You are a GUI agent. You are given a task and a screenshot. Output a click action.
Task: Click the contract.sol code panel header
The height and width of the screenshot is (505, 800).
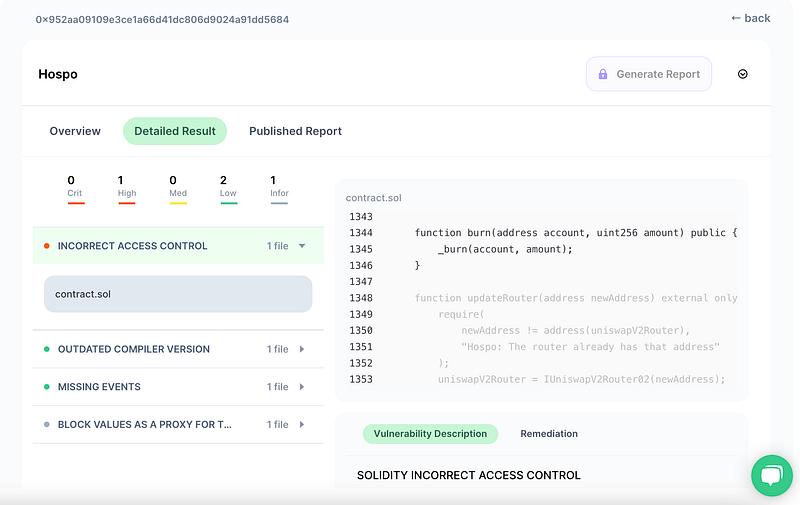[373, 198]
